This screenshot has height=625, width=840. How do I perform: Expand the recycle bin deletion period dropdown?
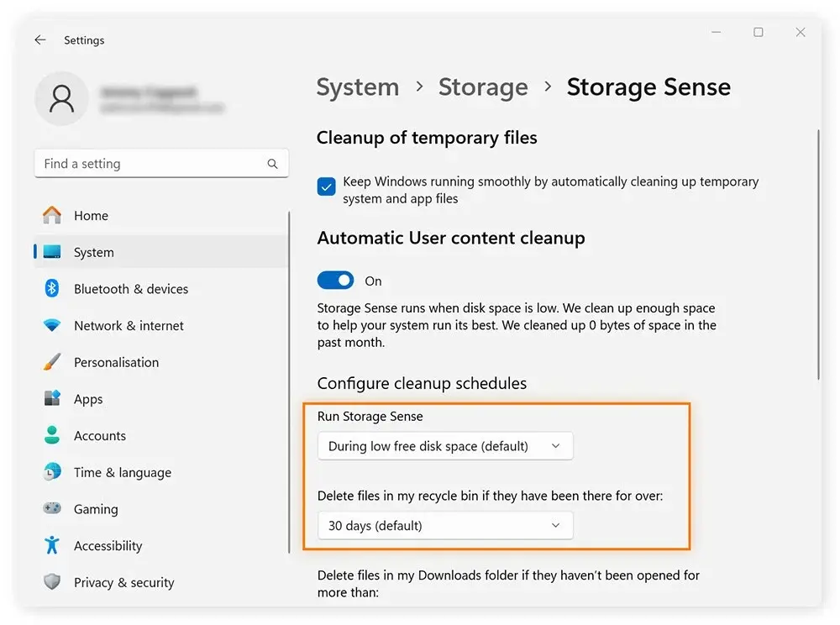(x=444, y=525)
